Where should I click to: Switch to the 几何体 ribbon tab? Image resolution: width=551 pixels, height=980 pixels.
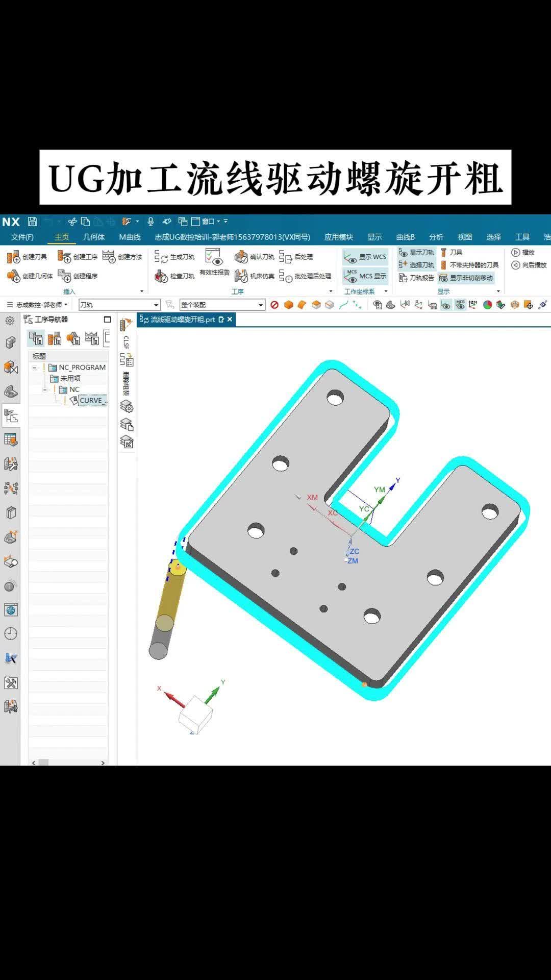pos(94,237)
